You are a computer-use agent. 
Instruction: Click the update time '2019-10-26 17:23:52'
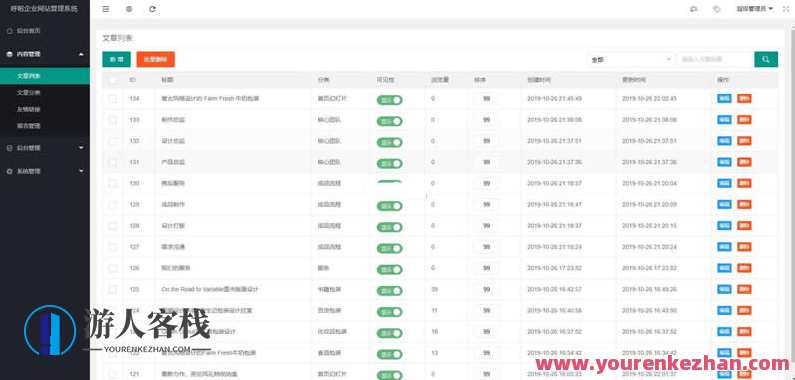pyautogui.click(x=649, y=268)
